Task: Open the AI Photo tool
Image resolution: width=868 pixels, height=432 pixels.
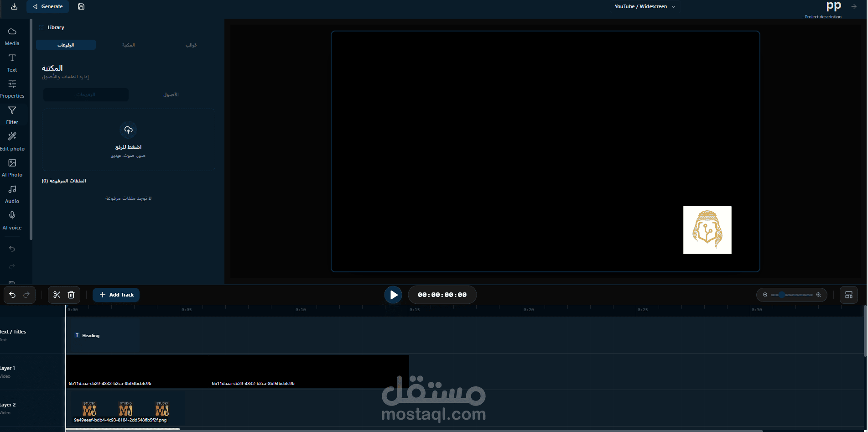Action: click(12, 168)
